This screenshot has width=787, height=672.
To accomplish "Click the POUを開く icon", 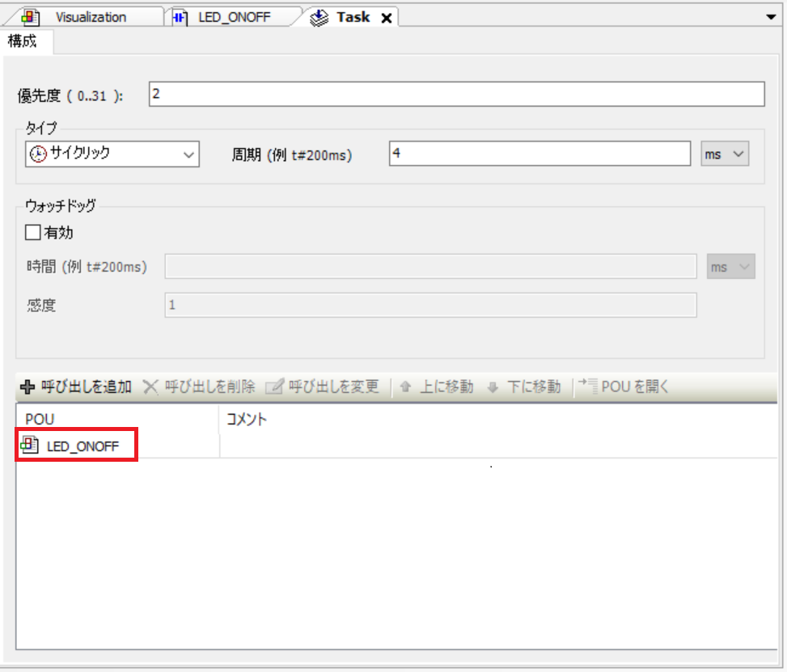I will 587,387.
